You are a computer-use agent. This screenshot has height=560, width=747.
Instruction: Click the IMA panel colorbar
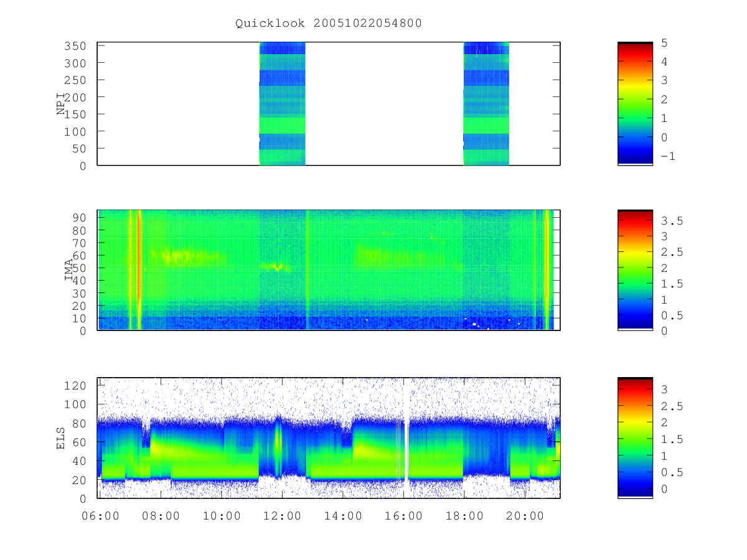tap(635, 270)
